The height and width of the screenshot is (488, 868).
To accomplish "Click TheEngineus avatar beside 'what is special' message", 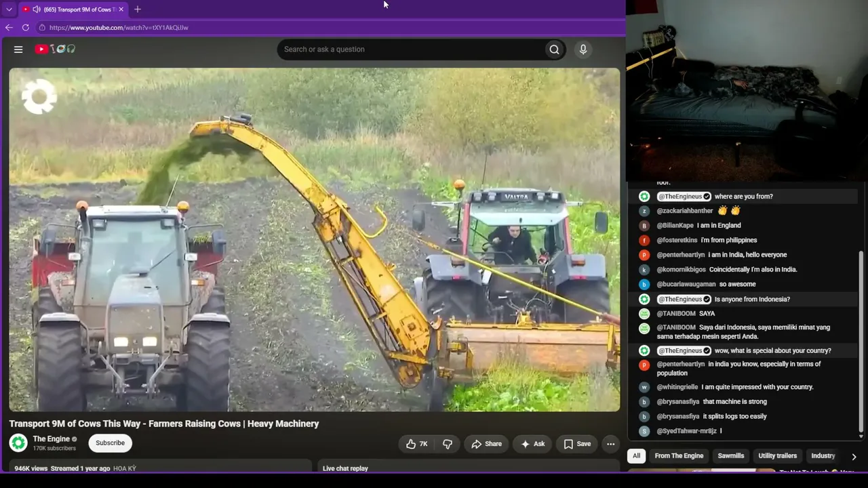I will pos(644,350).
